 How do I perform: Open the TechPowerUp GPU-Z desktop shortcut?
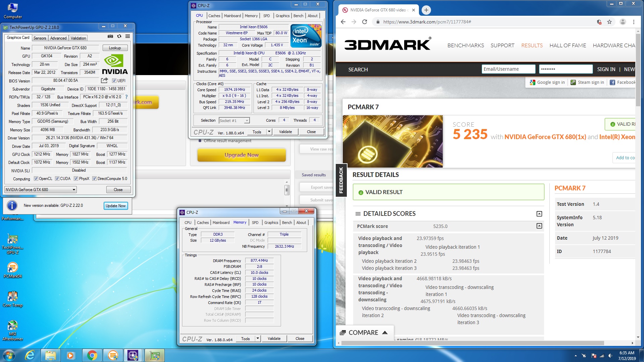pos(12,244)
